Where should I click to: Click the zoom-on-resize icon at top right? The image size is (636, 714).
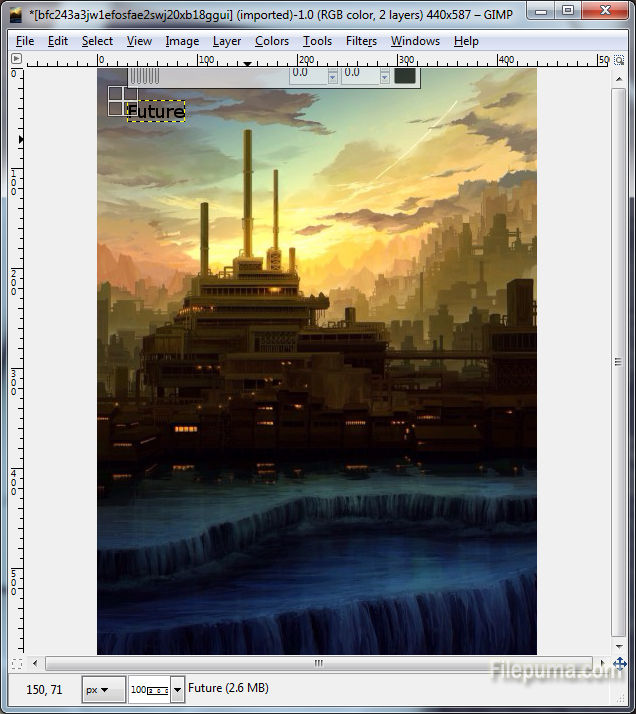619,59
